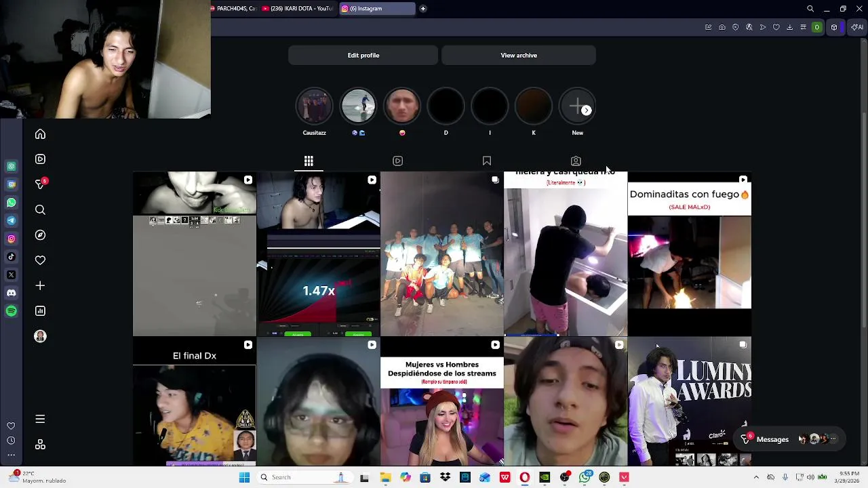Screen dimensions: 868x488
Task: Take a snapshot with camera toolbar icon
Action: tap(722, 27)
